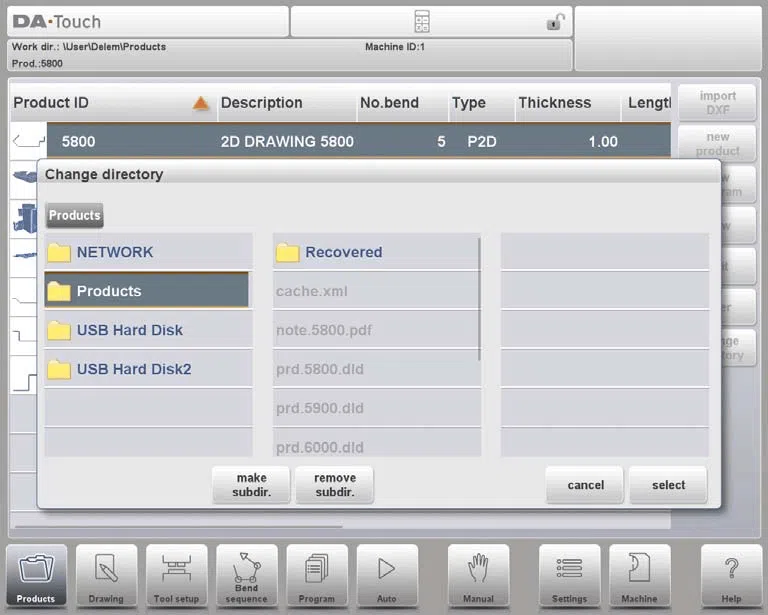Click remove subdir. button

(x=335, y=485)
